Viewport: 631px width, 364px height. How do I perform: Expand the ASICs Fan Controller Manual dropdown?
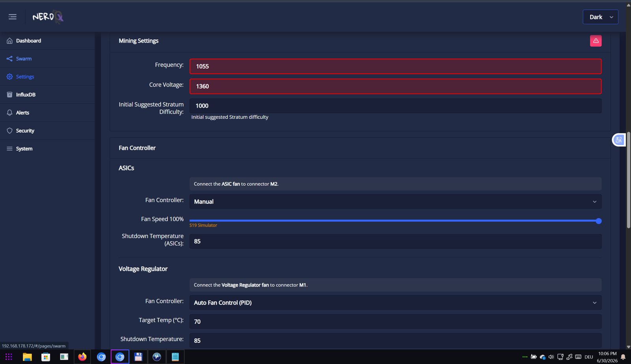396,202
